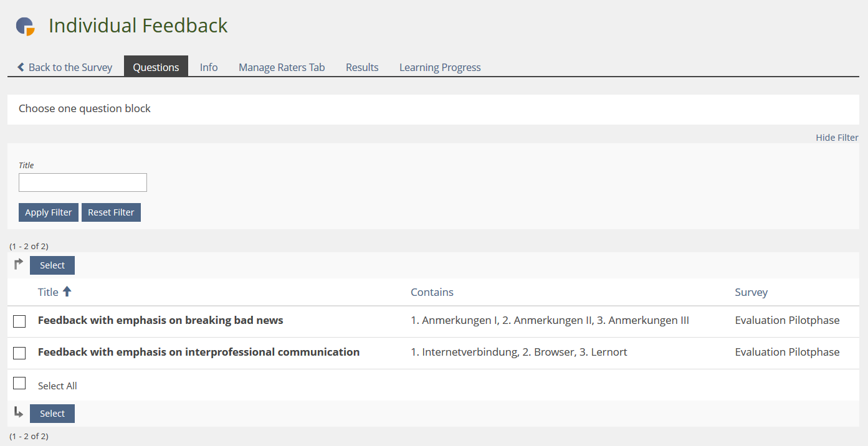Open the Learning Progress tab
Image resolution: width=868 pixels, height=446 pixels.
pyautogui.click(x=440, y=67)
